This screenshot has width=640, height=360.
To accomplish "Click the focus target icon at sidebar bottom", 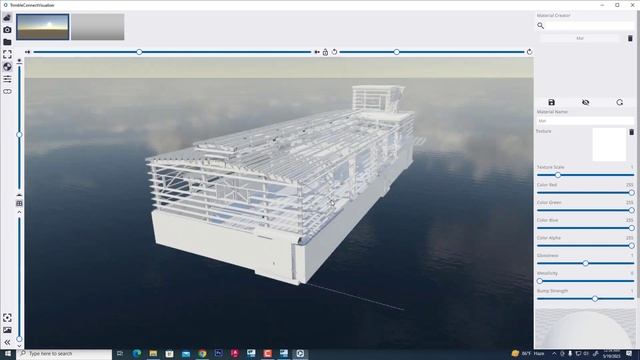I will [7, 318].
